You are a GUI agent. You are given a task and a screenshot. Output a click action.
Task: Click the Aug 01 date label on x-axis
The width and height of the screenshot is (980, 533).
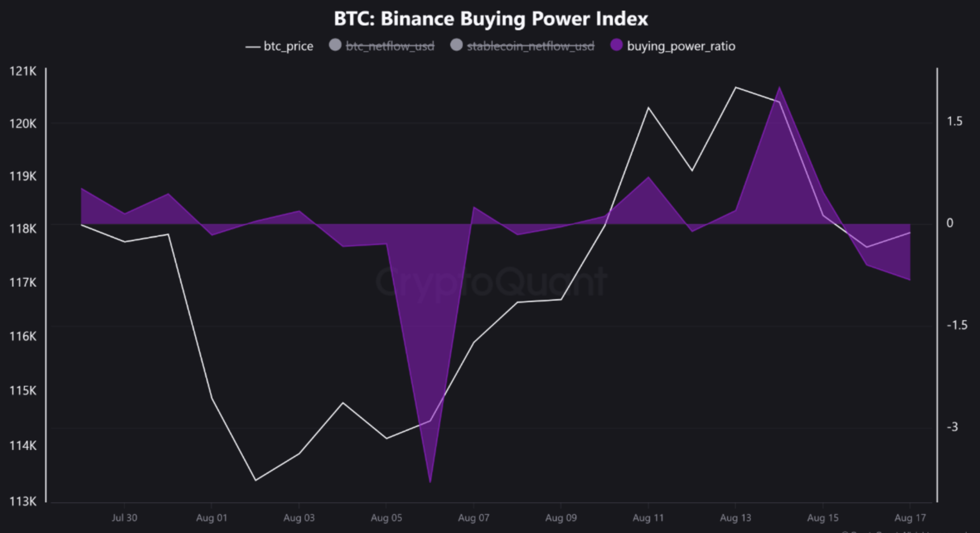211,518
